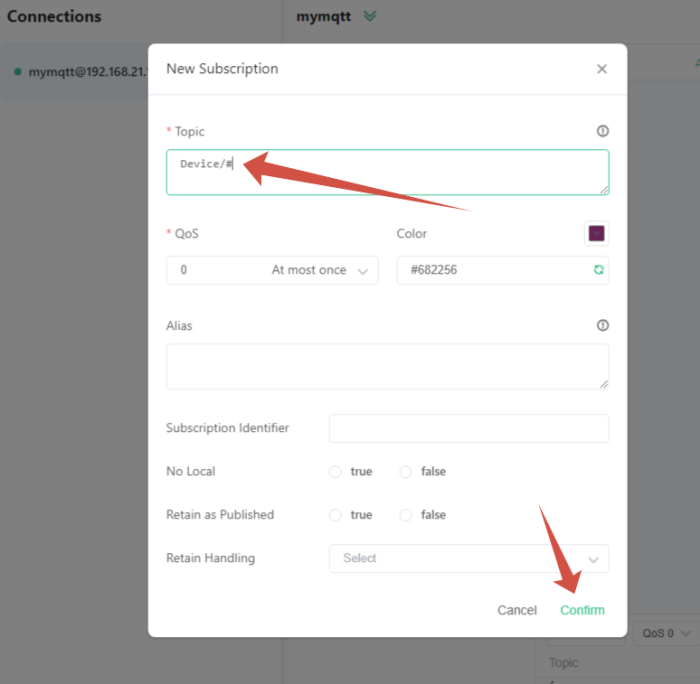700x684 pixels.
Task: Open the QoS 0 dropdown behind dialog
Action: pos(664,633)
